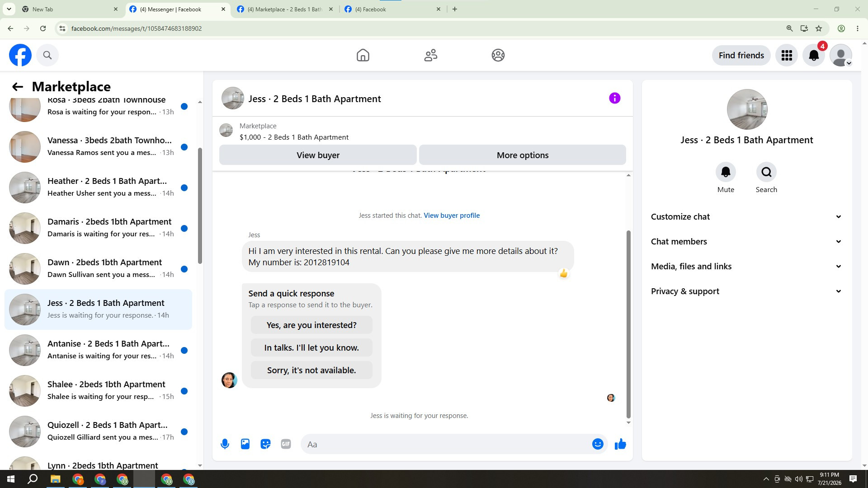Open Shalee 2beds 1bth Apartment chat
This screenshot has height=488, width=868.
[x=98, y=391]
